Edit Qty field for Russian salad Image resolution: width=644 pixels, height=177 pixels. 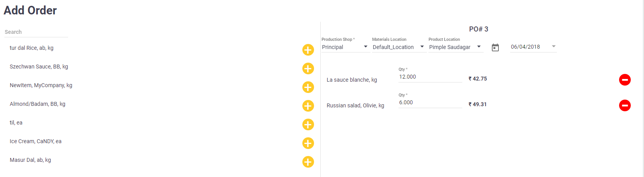[x=430, y=103]
